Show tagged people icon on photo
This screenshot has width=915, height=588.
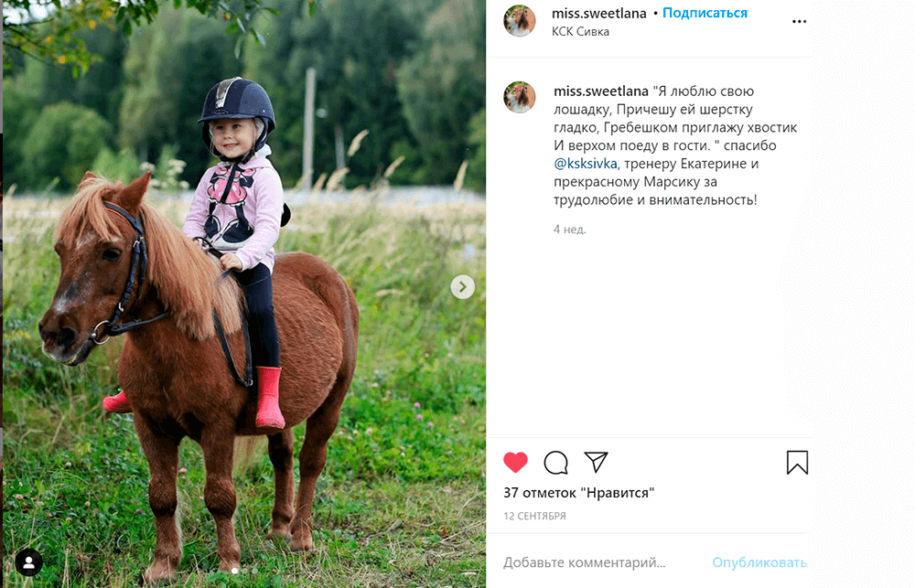coord(28,562)
